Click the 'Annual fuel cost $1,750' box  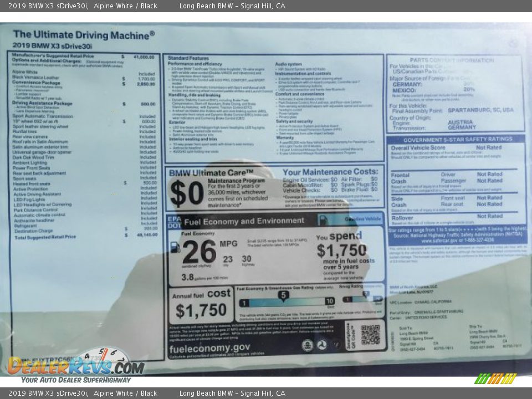coord(201,304)
